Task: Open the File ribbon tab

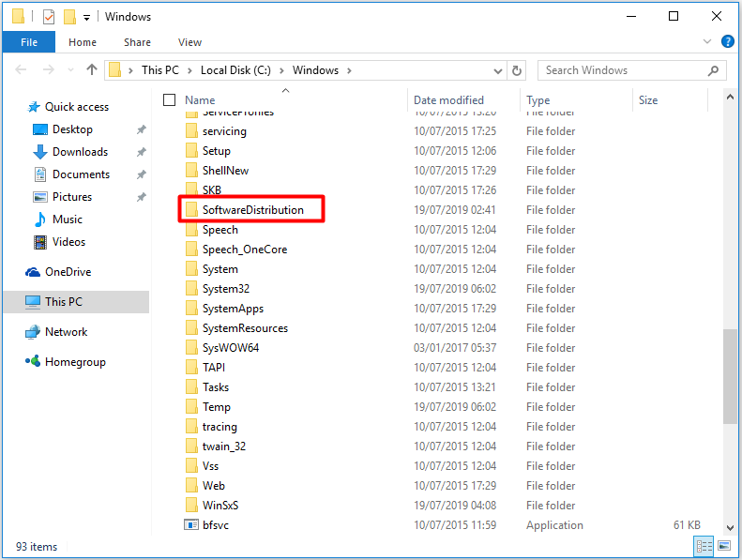Action: [29, 42]
